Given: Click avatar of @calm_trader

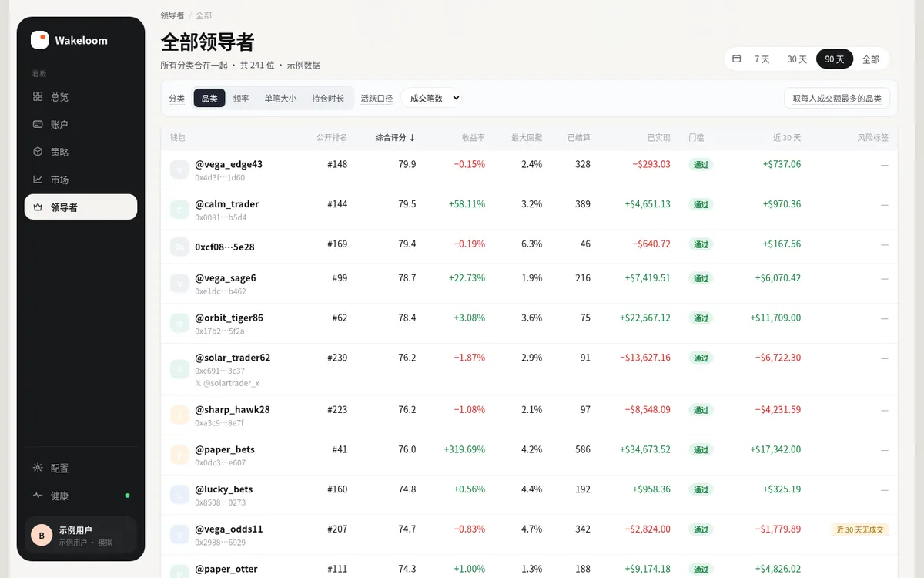Looking at the screenshot, I should (179, 210).
